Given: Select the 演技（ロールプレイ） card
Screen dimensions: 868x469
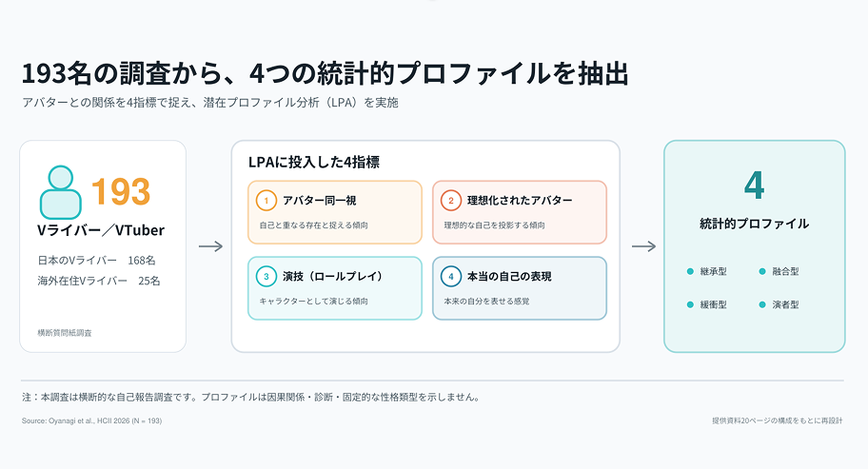Looking at the screenshot, I should point(335,288).
